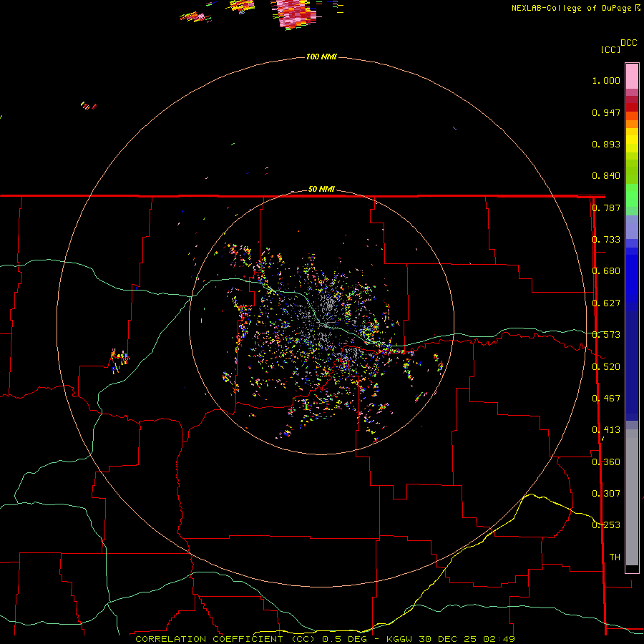Click the 0.947 colorbar value
The image size is (644, 644).
click(x=606, y=112)
